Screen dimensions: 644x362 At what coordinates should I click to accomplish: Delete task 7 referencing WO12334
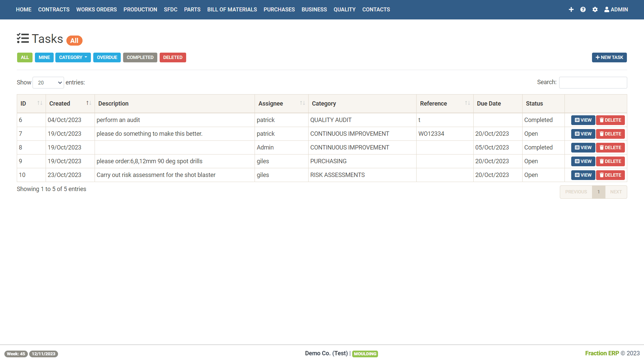pos(610,134)
